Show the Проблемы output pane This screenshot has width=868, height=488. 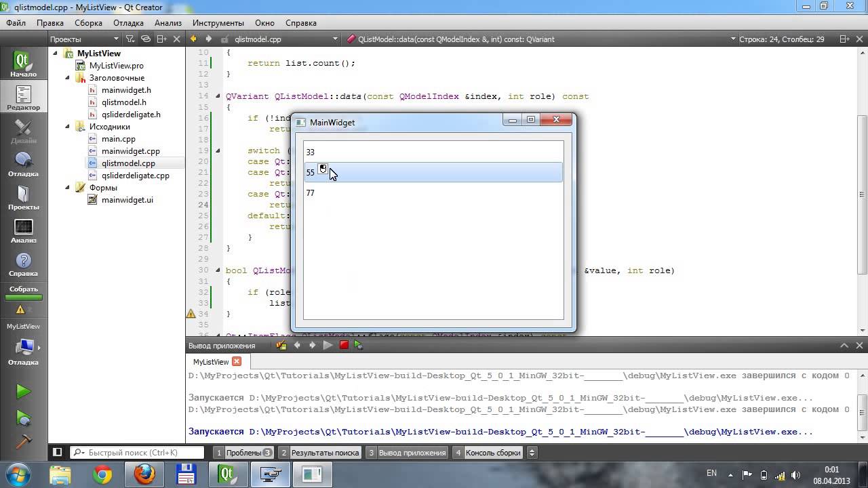[243, 452]
